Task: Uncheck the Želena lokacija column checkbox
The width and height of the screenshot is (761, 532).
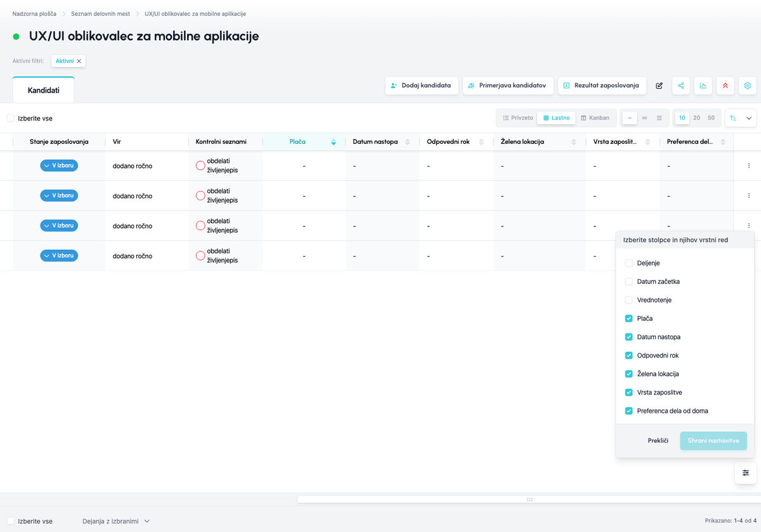Action: pos(629,373)
